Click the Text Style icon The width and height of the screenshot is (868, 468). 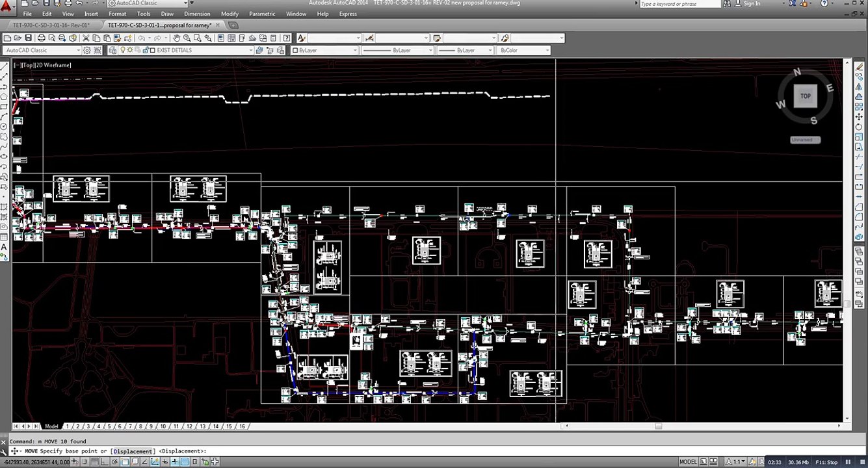click(x=300, y=38)
